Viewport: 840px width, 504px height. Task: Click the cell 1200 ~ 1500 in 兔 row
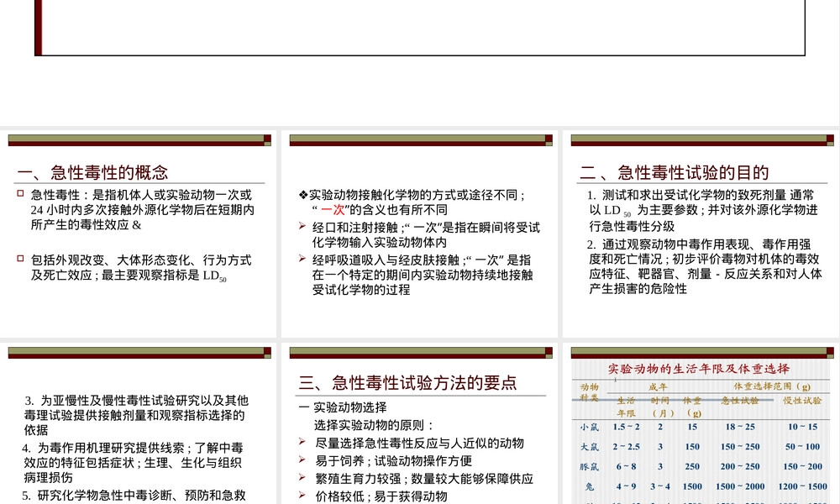[x=802, y=486]
